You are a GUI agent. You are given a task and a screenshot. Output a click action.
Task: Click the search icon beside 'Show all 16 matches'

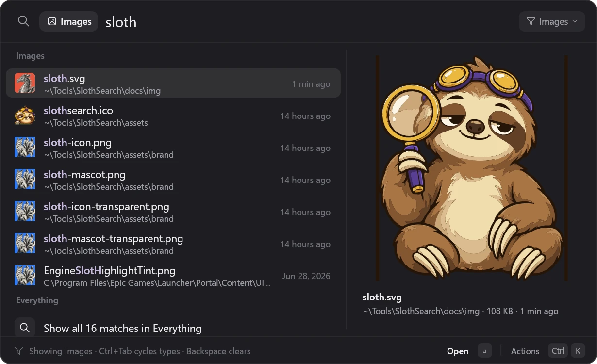tap(25, 328)
